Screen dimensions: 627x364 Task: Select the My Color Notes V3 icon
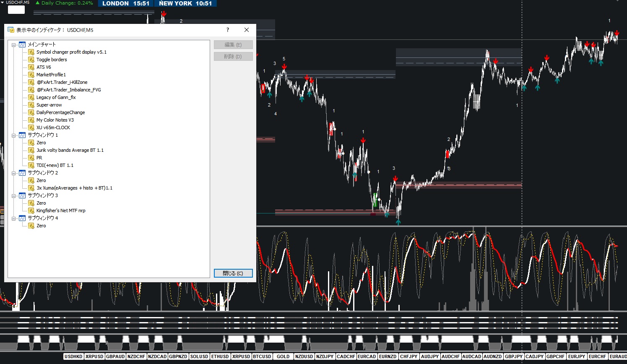coord(31,120)
